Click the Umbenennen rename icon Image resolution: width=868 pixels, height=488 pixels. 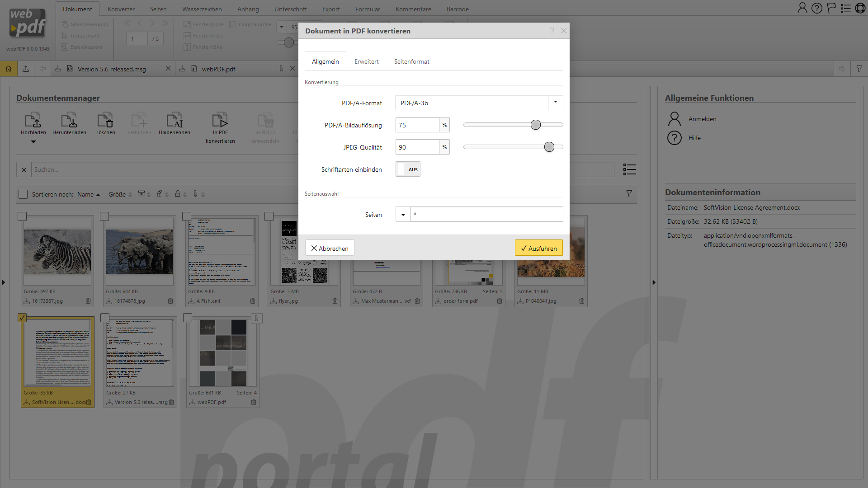[175, 121]
